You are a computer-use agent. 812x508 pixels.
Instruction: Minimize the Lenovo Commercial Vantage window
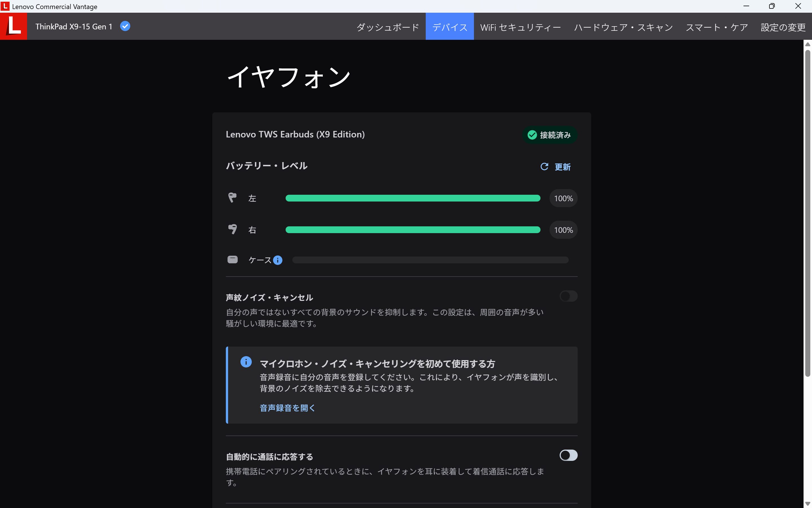[x=746, y=6]
